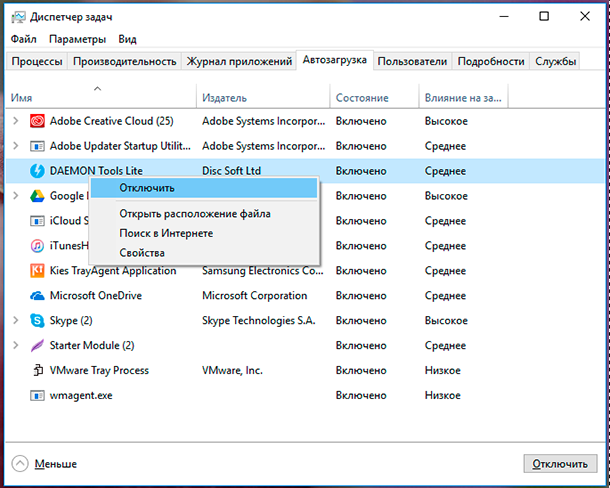Choose Открыть расположение файла in context menu
This screenshot has width=610, height=488.
coord(204,214)
